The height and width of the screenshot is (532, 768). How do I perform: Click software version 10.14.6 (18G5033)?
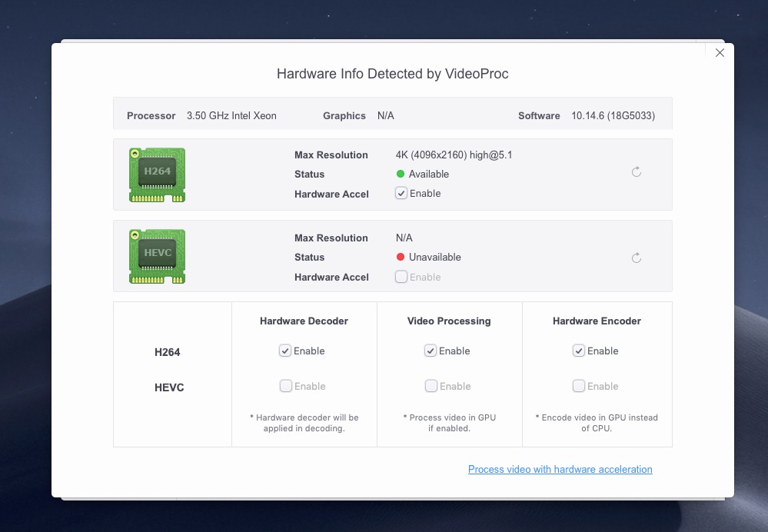613,115
